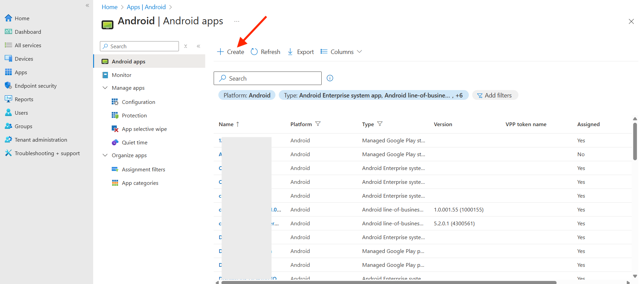Open Quiet time settings
644x284 pixels.
[x=134, y=142]
